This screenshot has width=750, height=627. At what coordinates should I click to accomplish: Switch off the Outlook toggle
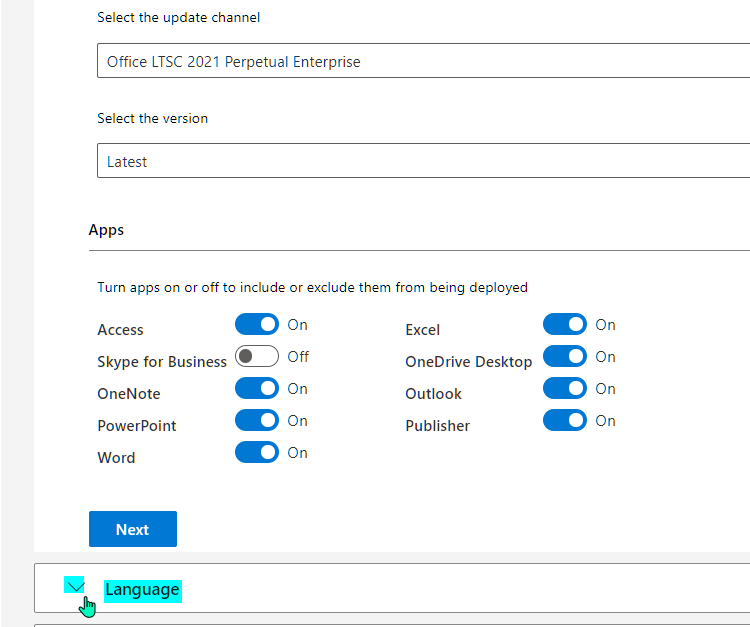pos(565,388)
